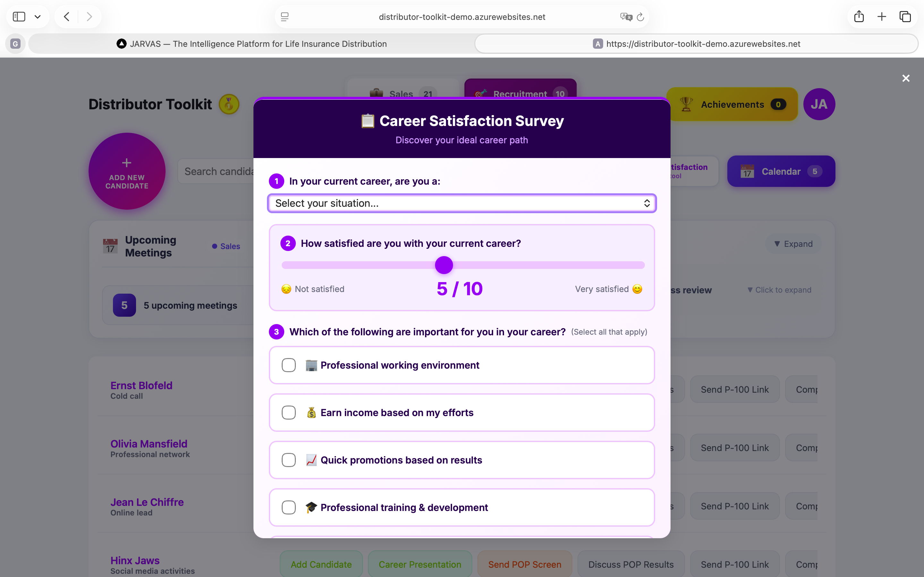Show tab overview icon
924x577 pixels.
click(x=905, y=16)
